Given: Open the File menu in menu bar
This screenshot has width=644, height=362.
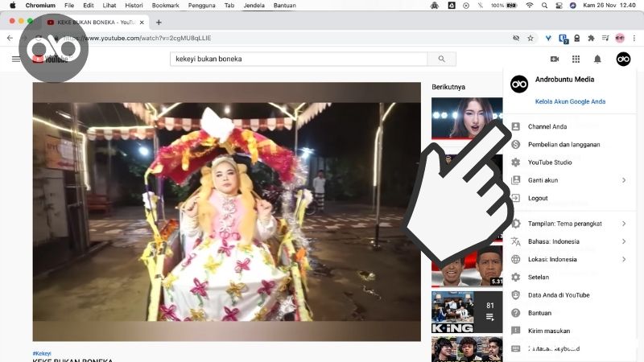Looking at the screenshot, I should click(69, 6).
